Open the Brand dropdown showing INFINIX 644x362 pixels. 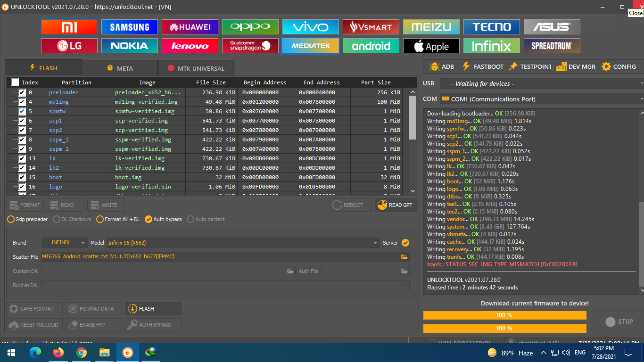tap(65, 243)
